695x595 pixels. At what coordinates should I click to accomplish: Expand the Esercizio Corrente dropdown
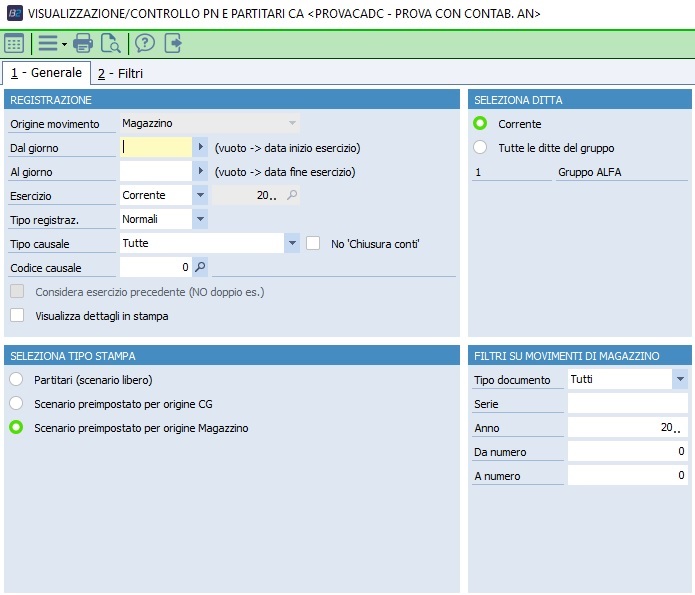pos(200,195)
